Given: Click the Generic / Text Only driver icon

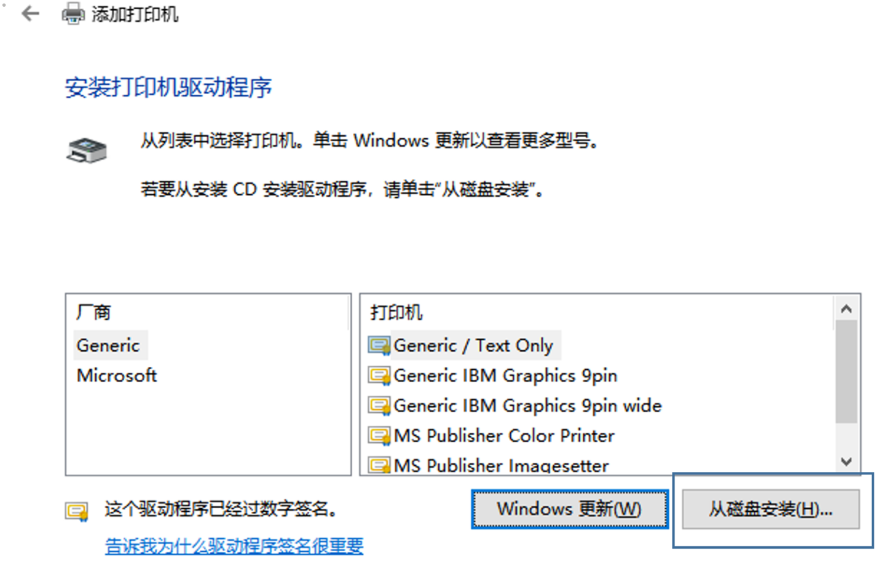Looking at the screenshot, I should (x=379, y=346).
